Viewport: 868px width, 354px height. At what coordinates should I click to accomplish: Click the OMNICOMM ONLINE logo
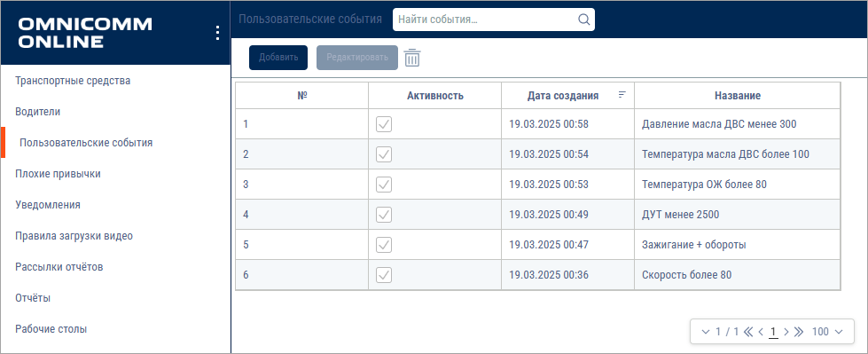(85, 33)
